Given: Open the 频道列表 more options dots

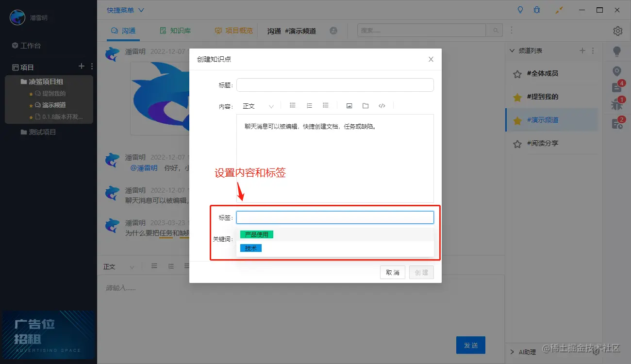Looking at the screenshot, I should point(593,50).
